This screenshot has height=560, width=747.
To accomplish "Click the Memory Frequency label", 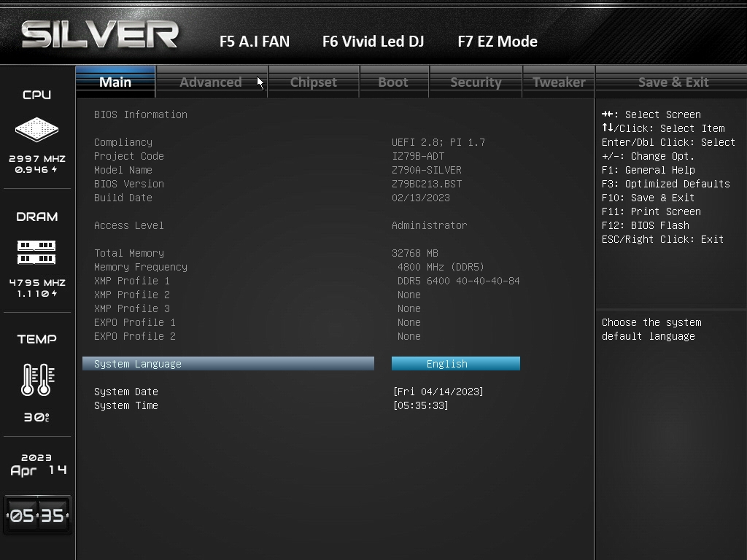I will tap(141, 267).
